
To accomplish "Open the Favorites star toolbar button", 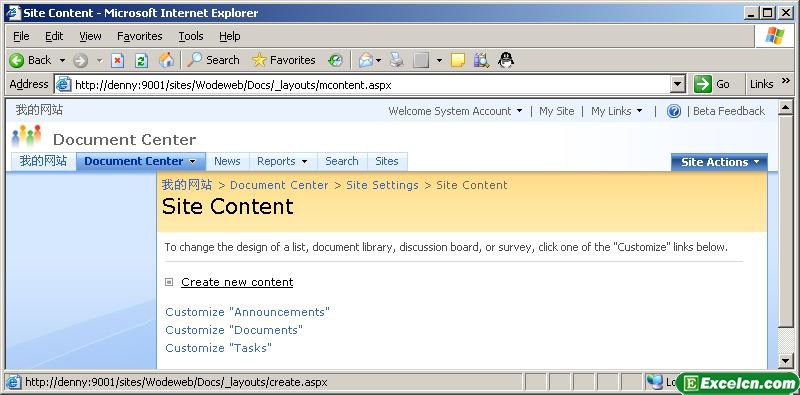I will (x=284, y=60).
